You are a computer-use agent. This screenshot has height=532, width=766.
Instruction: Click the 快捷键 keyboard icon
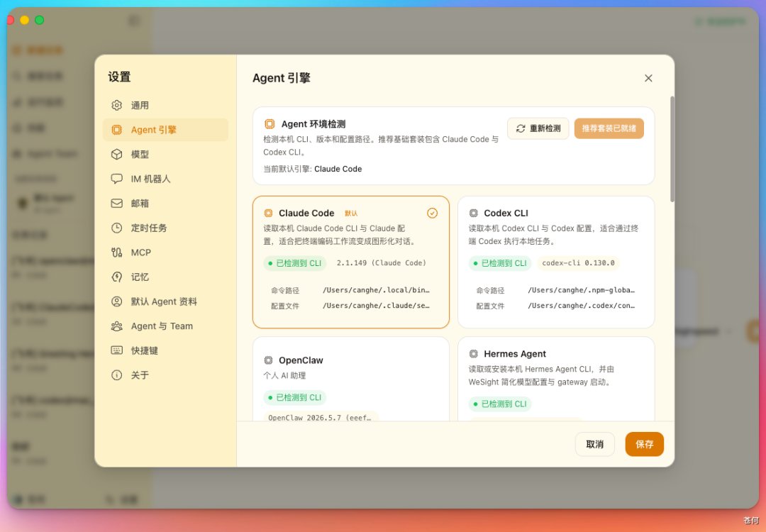(x=116, y=350)
